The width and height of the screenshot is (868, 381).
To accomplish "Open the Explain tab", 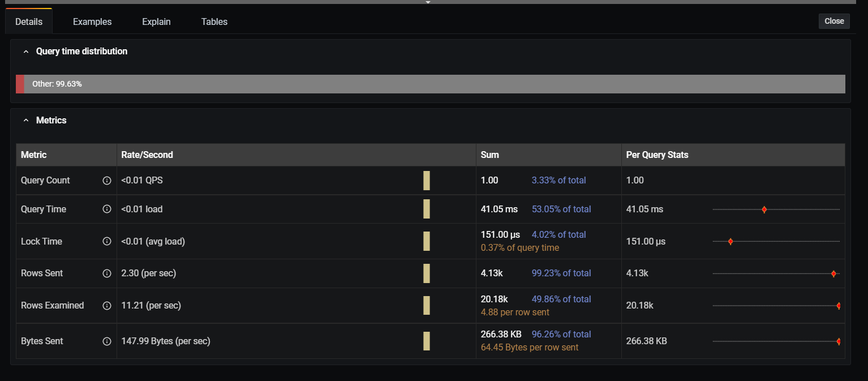I will click(156, 22).
